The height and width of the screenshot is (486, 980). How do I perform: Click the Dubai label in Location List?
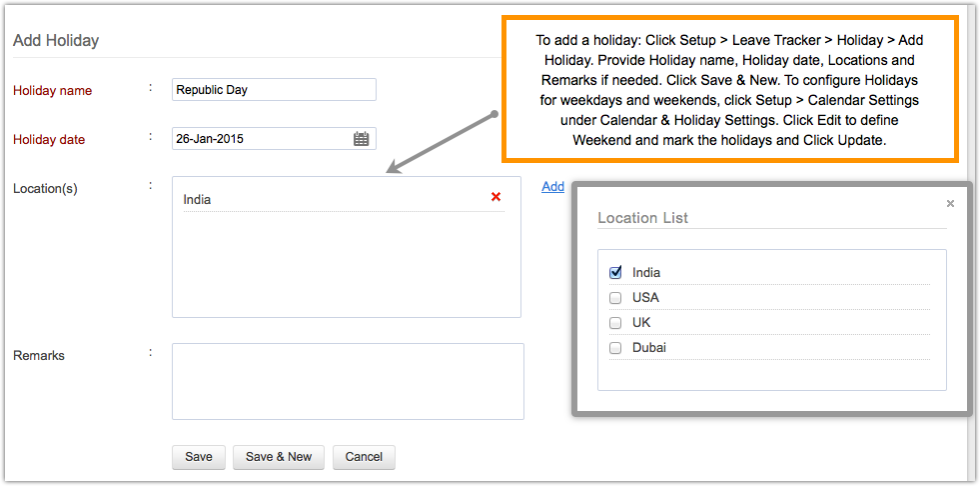(649, 348)
